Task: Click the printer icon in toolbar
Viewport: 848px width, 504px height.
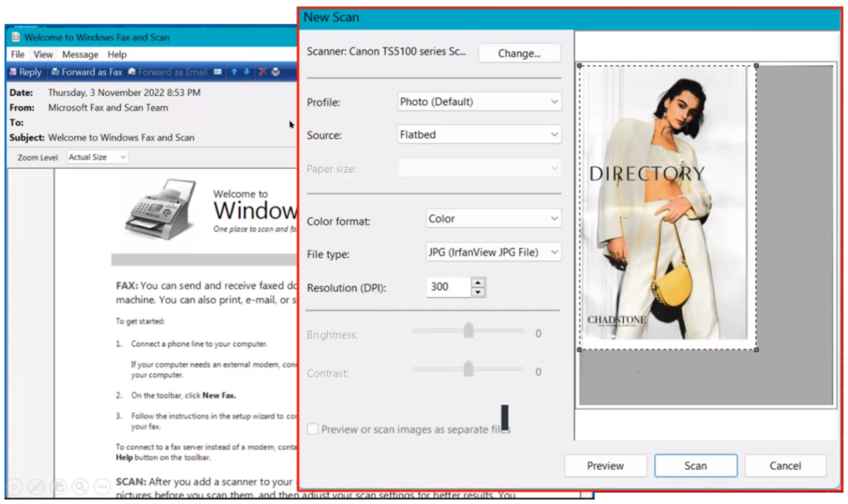Action: [276, 71]
